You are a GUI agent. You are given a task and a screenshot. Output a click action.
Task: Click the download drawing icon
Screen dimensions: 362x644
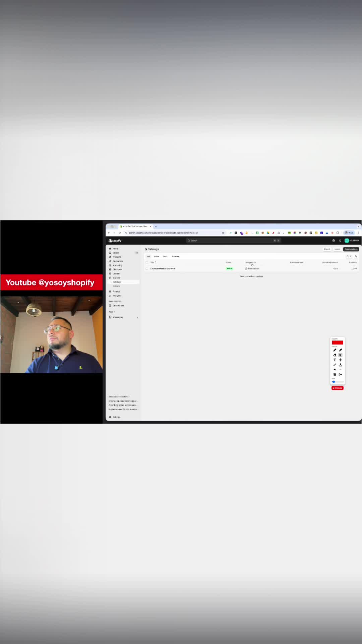pos(340,365)
